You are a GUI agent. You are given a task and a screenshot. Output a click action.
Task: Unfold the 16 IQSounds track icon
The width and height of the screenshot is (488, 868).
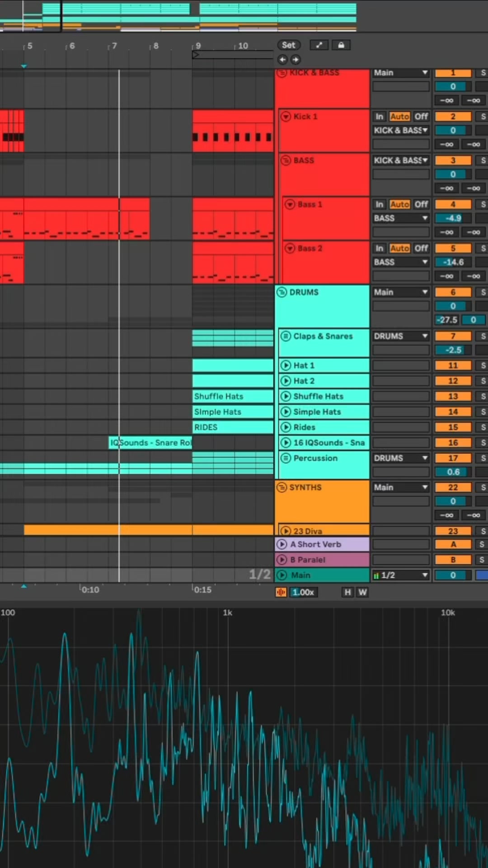(x=286, y=443)
